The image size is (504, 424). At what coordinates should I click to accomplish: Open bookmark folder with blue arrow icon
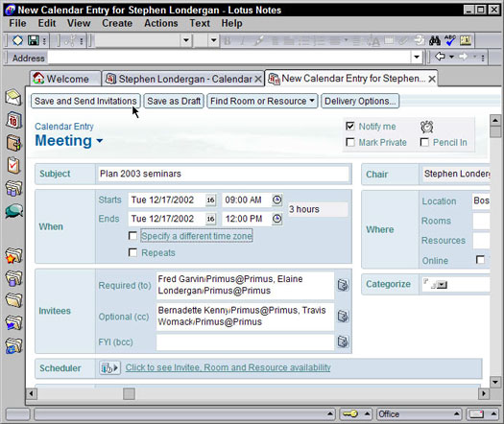point(13,322)
